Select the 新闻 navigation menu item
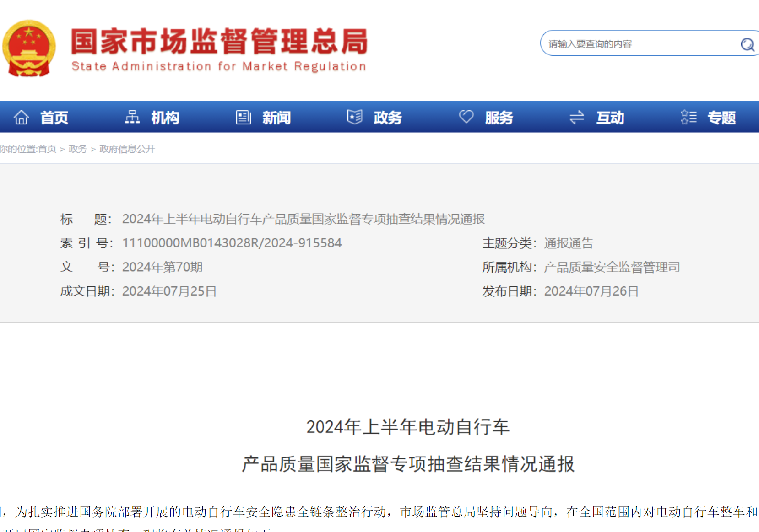 pos(276,118)
